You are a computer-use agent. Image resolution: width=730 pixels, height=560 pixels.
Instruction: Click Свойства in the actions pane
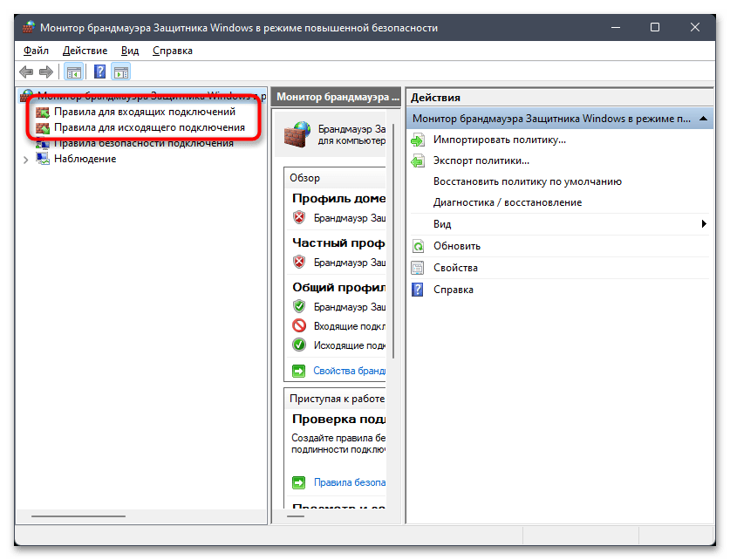(x=455, y=268)
